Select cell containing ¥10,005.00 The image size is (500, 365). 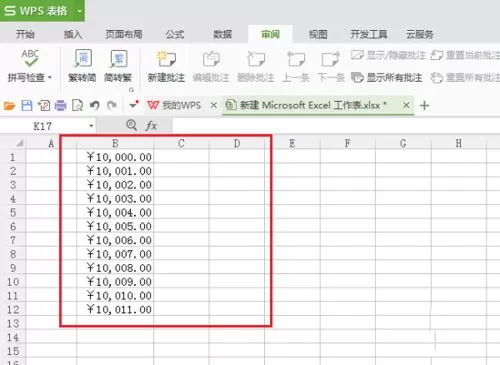[115, 226]
